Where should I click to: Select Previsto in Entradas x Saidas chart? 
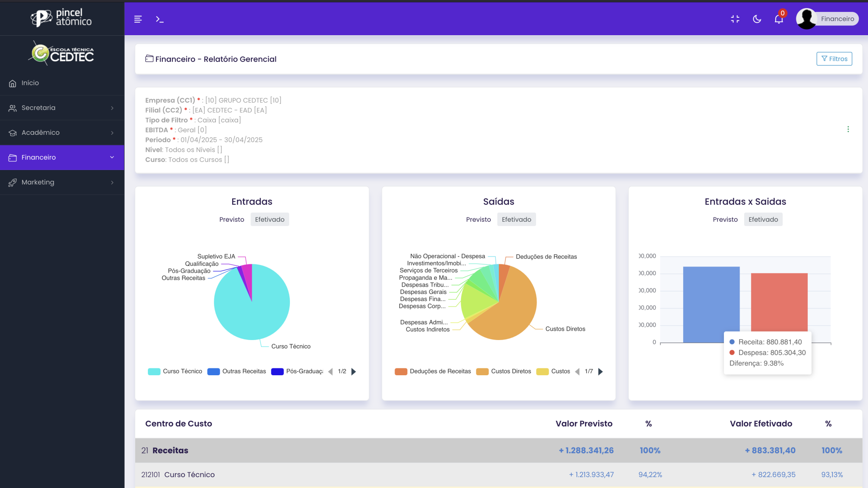(x=725, y=220)
